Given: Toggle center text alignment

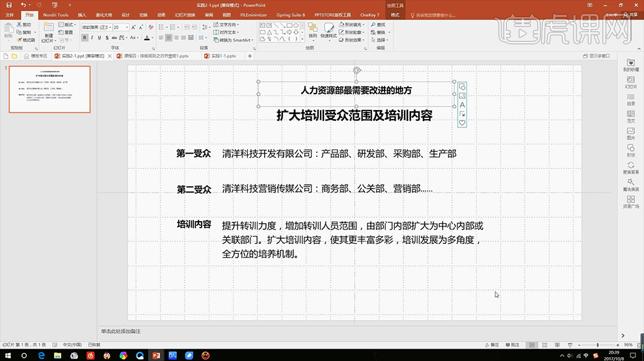Looking at the screenshot, I should [x=168, y=38].
